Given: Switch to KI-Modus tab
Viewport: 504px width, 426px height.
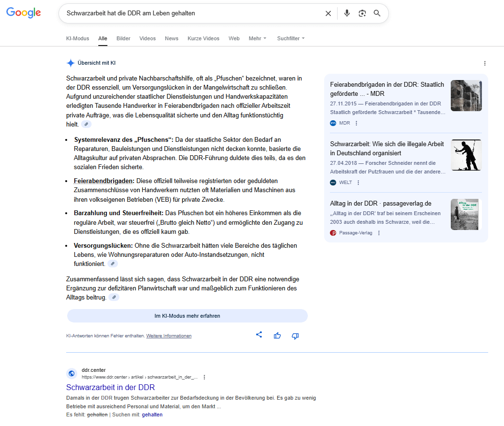Looking at the screenshot, I should [78, 38].
